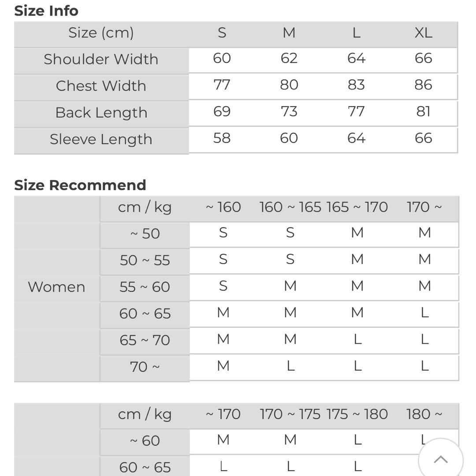Click the Size Recommend heading
The width and height of the screenshot is (476, 476).
(x=80, y=185)
